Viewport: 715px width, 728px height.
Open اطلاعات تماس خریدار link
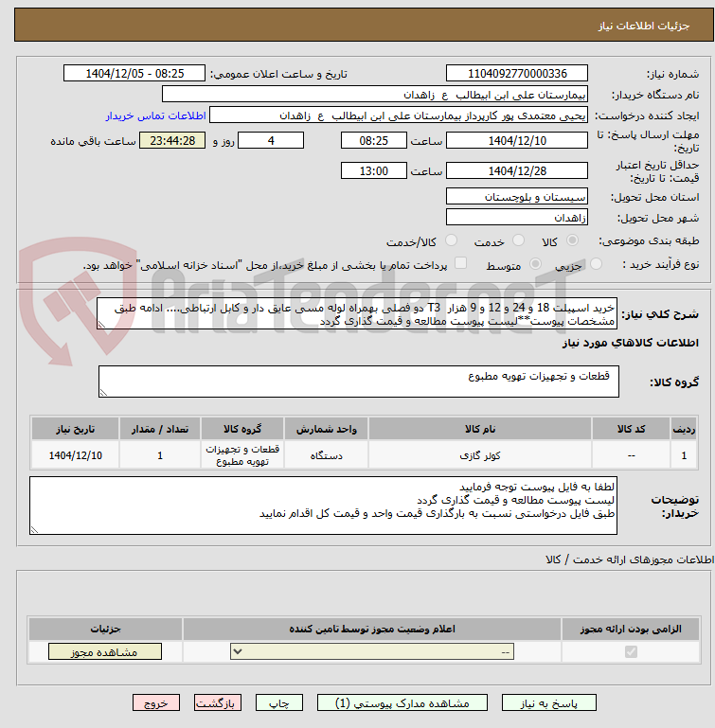(155, 115)
